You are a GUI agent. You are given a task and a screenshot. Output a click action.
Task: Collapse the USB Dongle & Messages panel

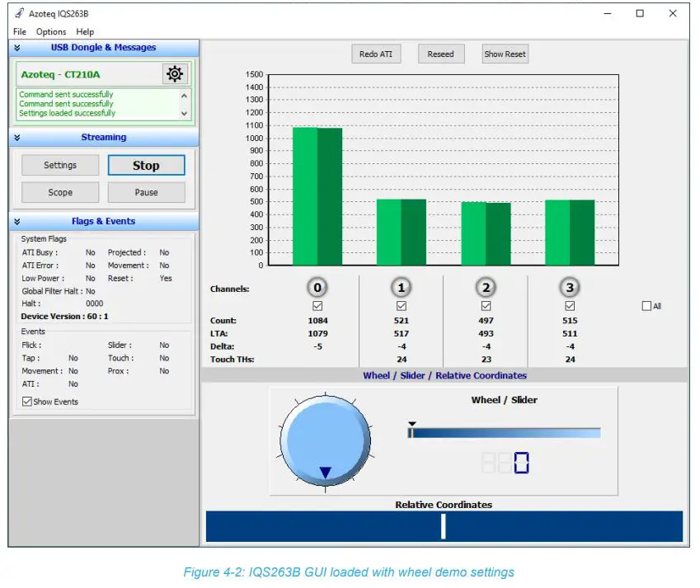[17, 48]
